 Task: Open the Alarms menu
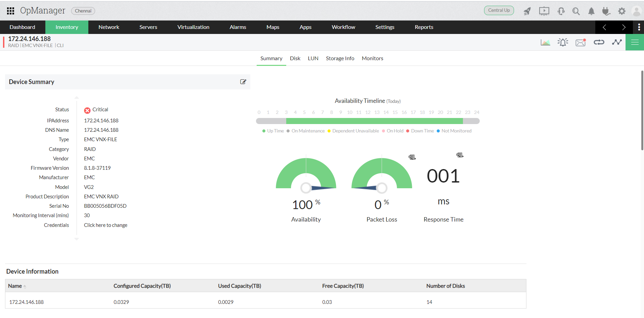click(x=238, y=27)
